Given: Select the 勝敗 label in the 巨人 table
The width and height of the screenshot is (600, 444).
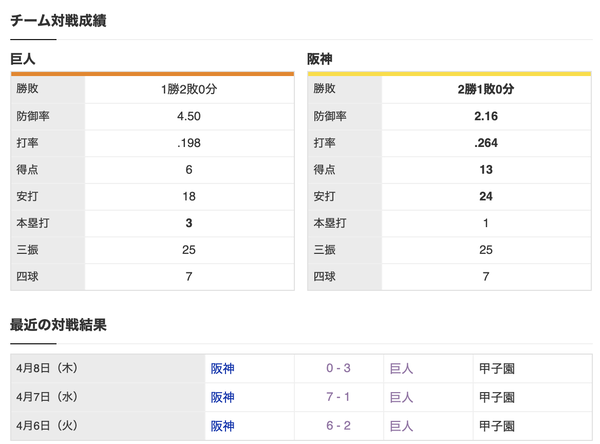Looking at the screenshot, I should [x=27, y=89].
